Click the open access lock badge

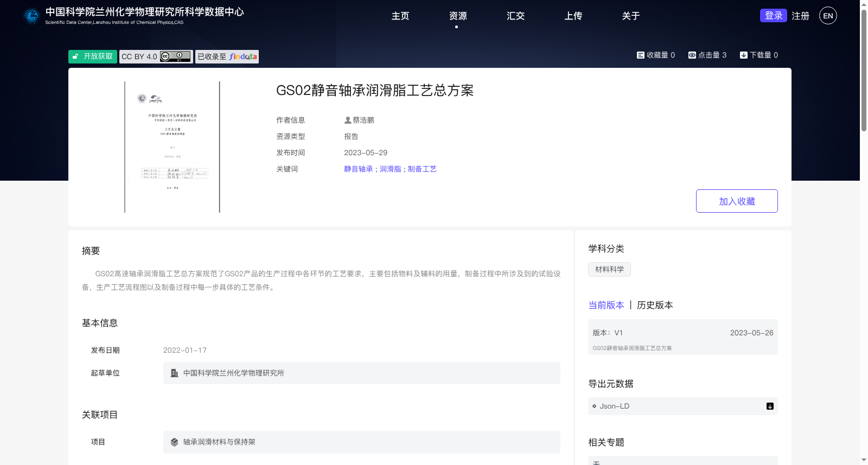coord(93,56)
